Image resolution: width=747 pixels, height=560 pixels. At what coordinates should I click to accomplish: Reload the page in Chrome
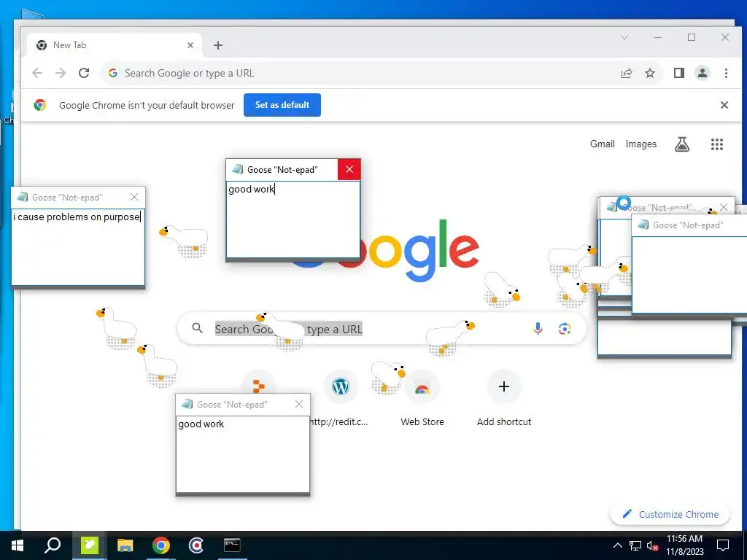point(84,73)
